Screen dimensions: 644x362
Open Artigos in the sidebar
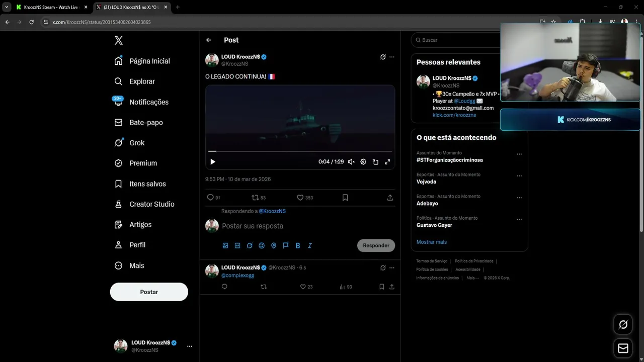[133, 225]
